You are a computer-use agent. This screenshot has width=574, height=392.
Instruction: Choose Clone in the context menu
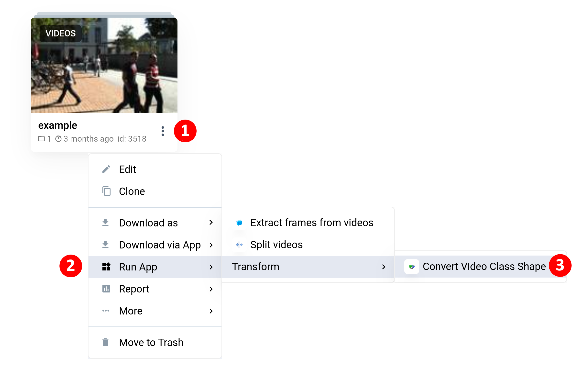(155, 191)
